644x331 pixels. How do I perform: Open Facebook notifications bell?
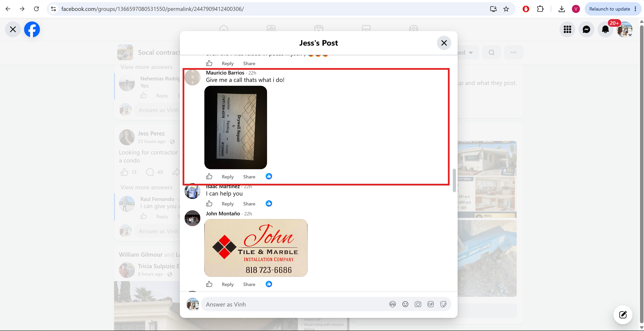605,29
